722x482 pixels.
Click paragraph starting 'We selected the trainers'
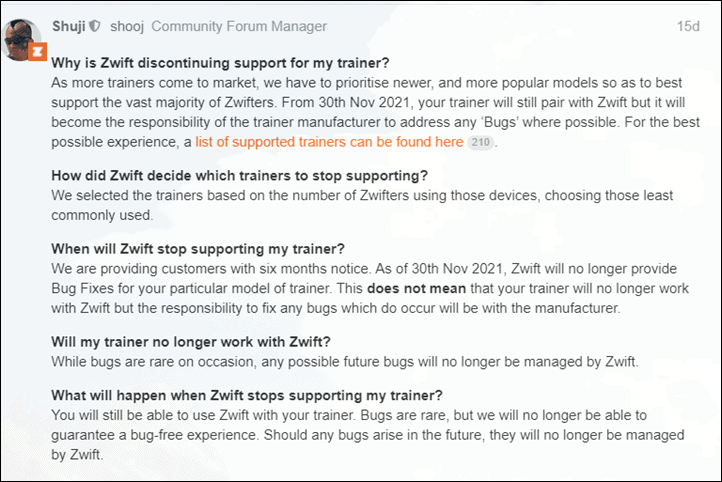click(x=362, y=205)
